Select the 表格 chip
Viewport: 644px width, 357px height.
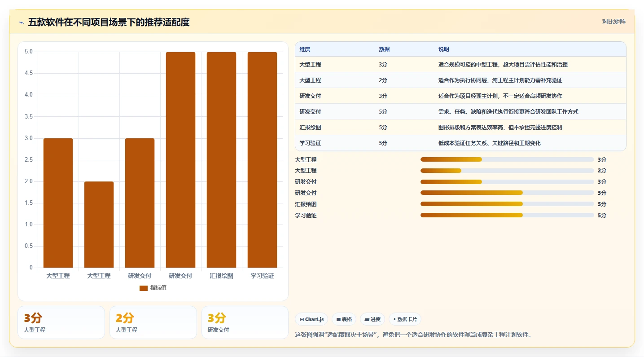pos(344,319)
